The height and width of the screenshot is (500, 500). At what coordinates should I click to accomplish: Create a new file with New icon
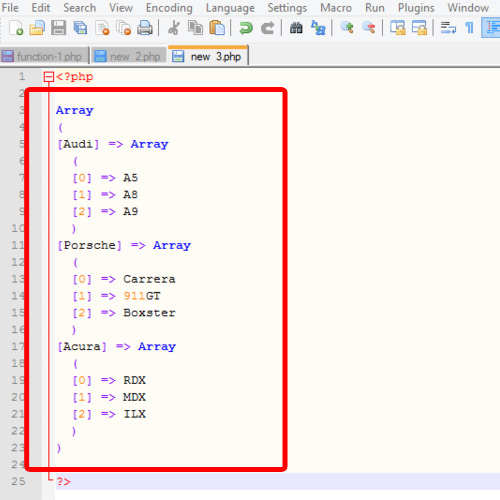click(16, 28)
